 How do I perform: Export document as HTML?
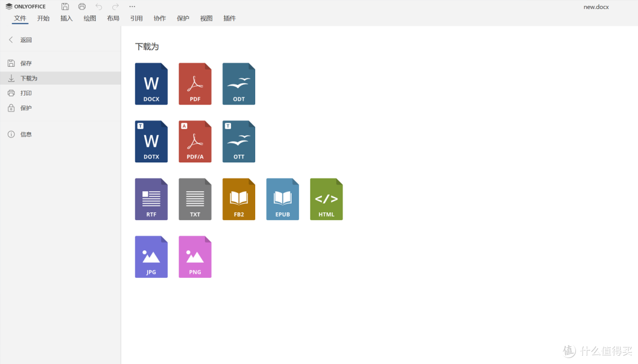pyautogui.click(x=326, y=199)
